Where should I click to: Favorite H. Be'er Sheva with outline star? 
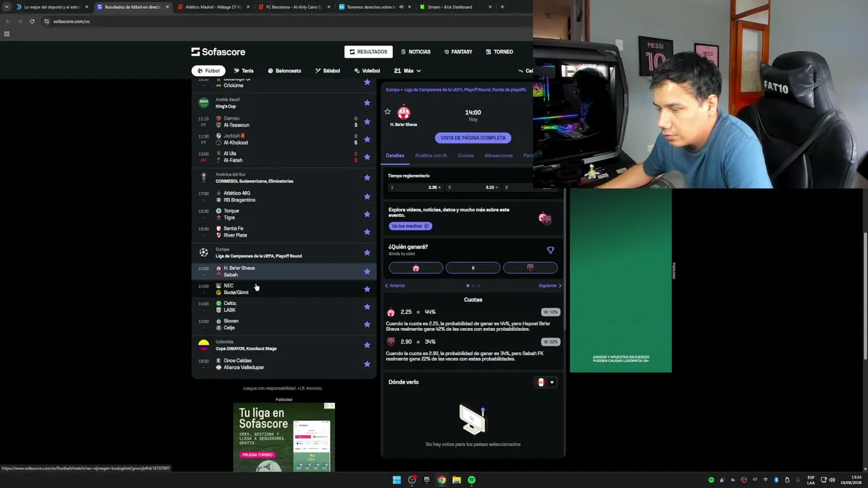[x=387, y=112]
